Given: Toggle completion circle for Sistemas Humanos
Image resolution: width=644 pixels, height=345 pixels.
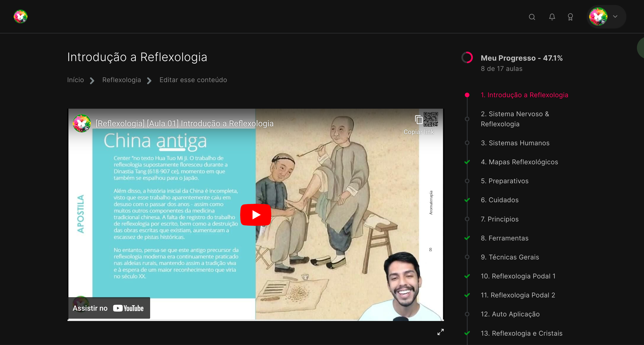Looking at the screenshot, I should click(x=467, y=143).
